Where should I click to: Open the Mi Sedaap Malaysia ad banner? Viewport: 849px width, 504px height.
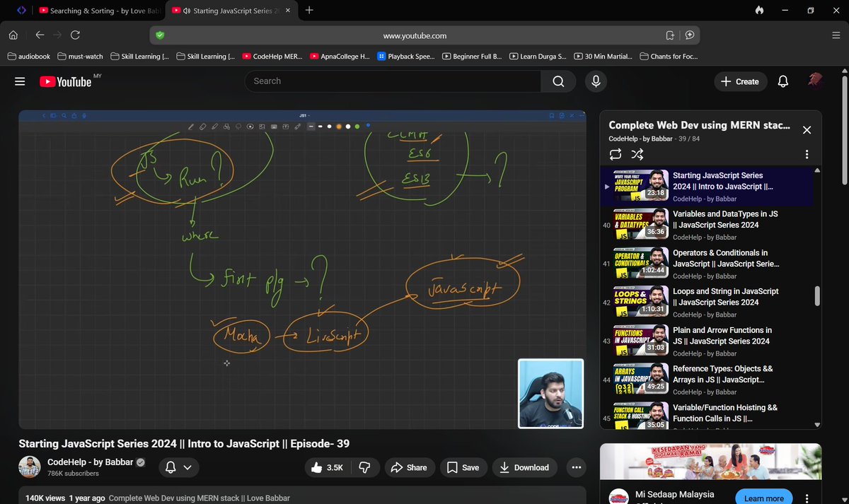click(x=710, y=462)
